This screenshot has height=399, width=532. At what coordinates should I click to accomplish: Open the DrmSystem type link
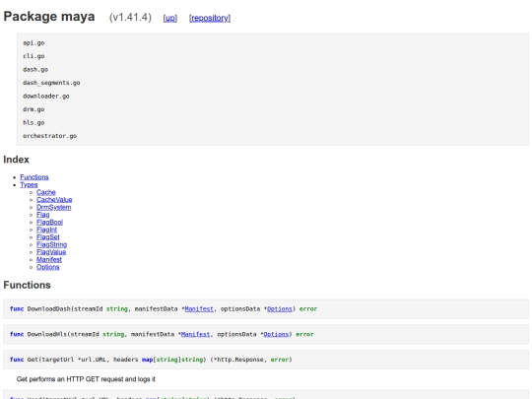coord(54,207)
